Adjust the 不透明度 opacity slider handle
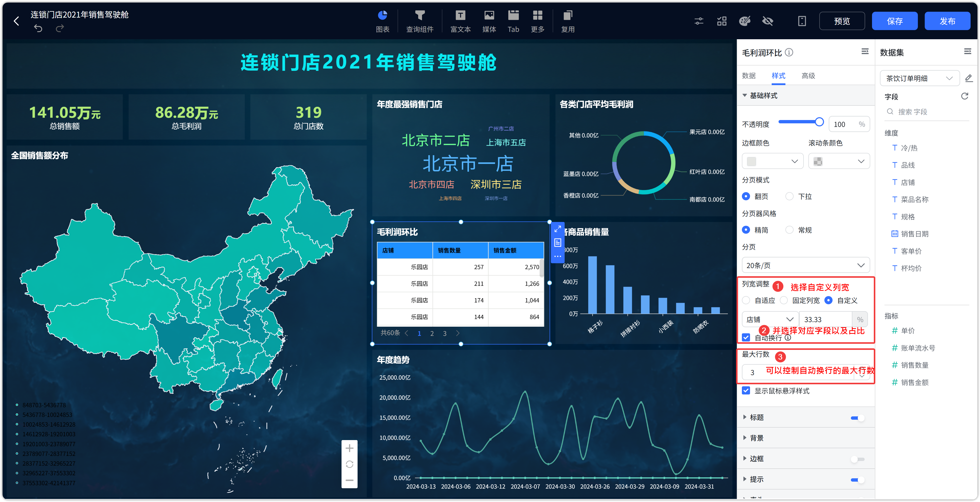The height and width of the screenshot is (502, 980). coord(820,122)
